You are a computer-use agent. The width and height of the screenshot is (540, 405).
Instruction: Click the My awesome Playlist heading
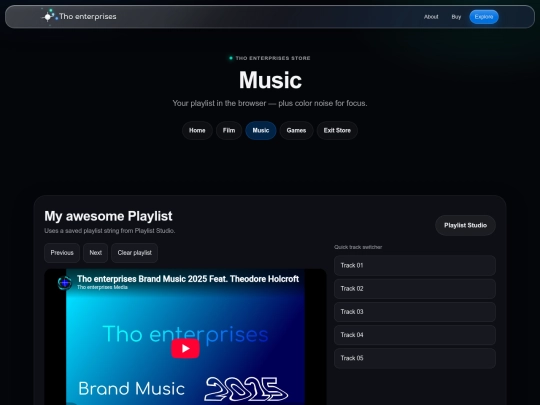(x=108, y=216)
